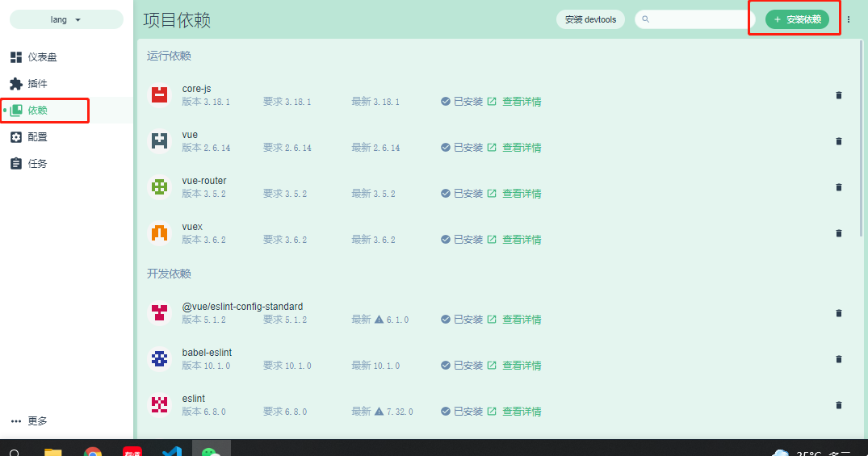Open 查看详情 for vue
Image resolution: width=868 pixels, height=456 pixels.
click(x=514, y=148)
